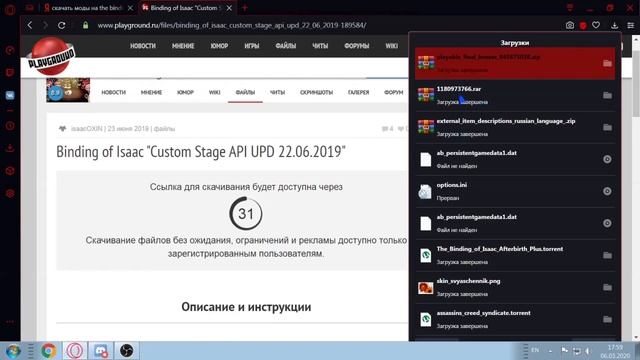
Task: Open Twitch panel in the sidebar
Action: pyautogui.click(x=10, y=73)
